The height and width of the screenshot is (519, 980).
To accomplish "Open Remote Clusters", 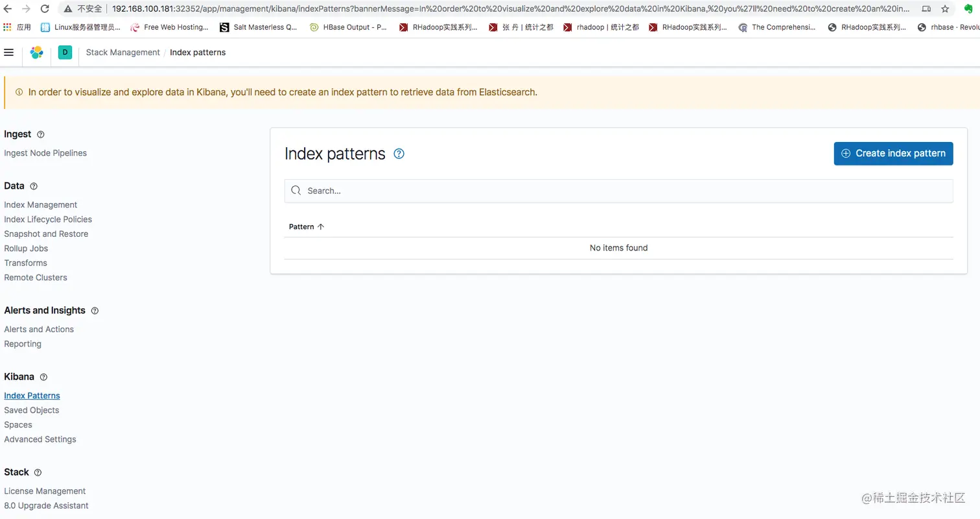I will 36,278.
